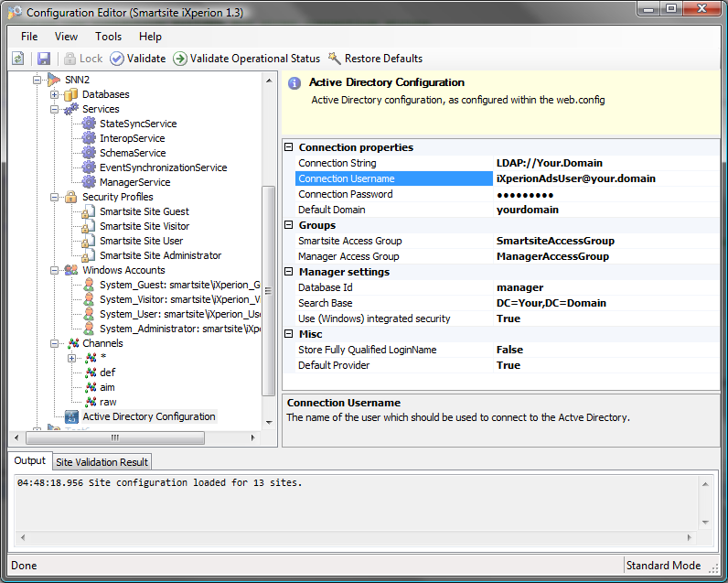The image size is (728, 583).
Task: Click the save floppy disk icon
Action: 44,59
